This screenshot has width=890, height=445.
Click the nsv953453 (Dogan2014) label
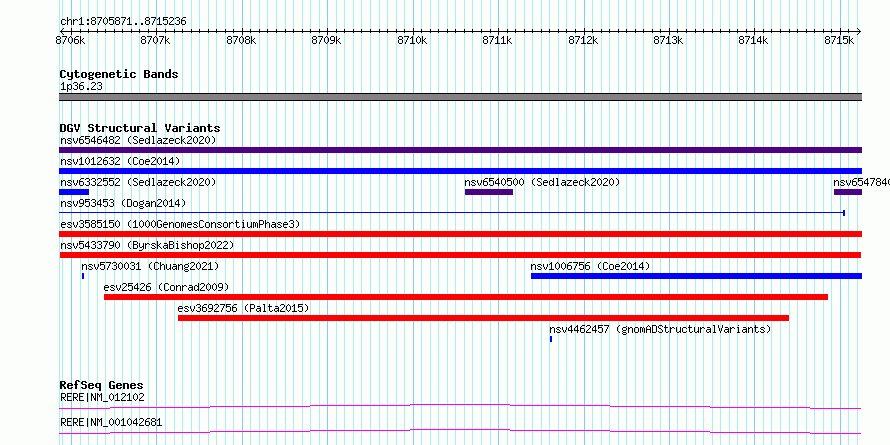(x=123, y=203)
